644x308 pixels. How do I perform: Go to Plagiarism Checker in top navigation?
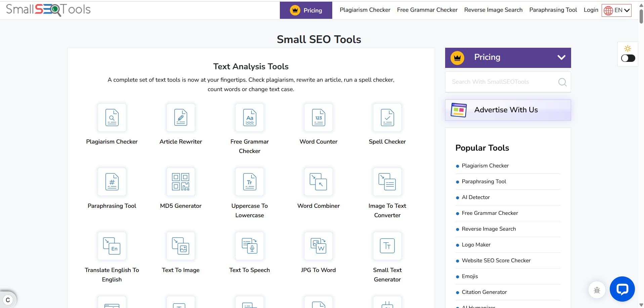pos(365,10)
